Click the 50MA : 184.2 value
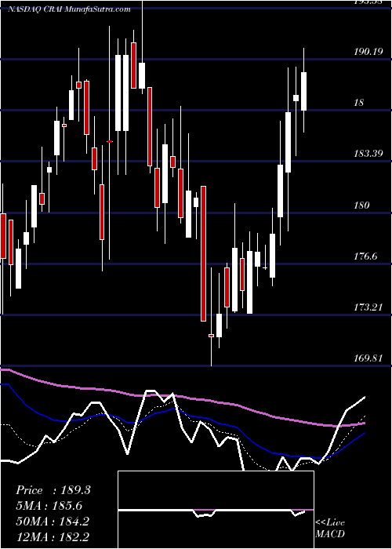This screenshot has height=549, width=392. pos(53,521)
